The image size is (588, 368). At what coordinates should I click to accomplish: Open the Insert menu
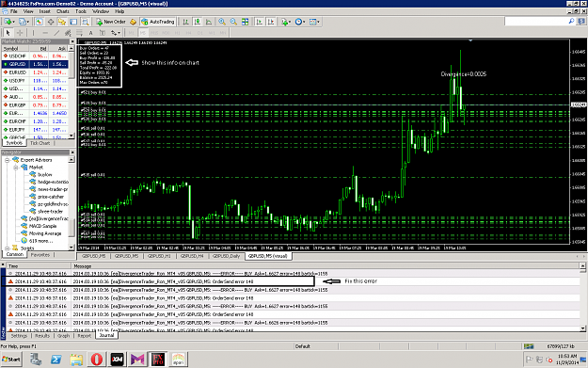44,11
